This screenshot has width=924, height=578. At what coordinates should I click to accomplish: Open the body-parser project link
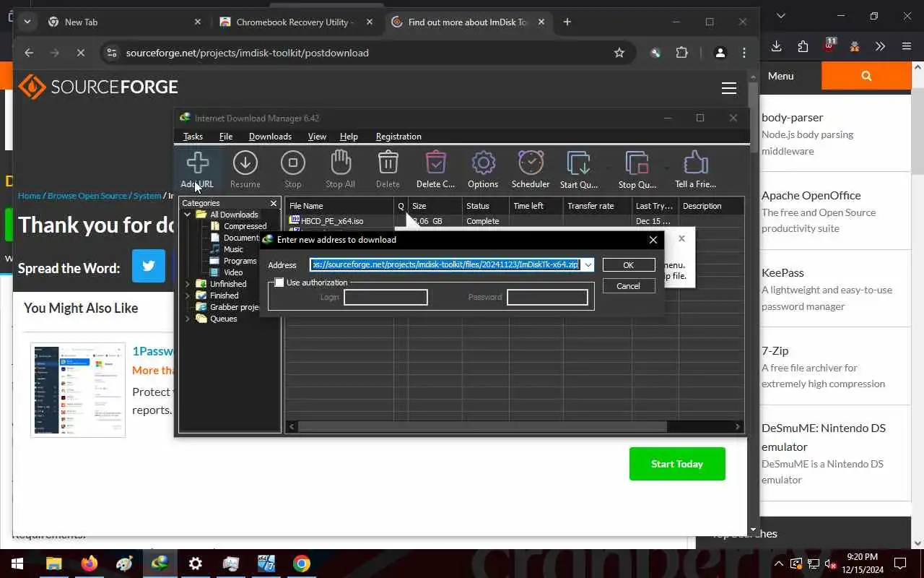(792, 117)
